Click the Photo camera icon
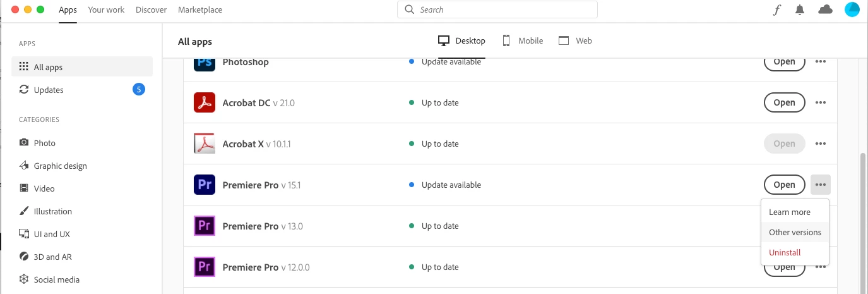 click(x=24, y=143)
